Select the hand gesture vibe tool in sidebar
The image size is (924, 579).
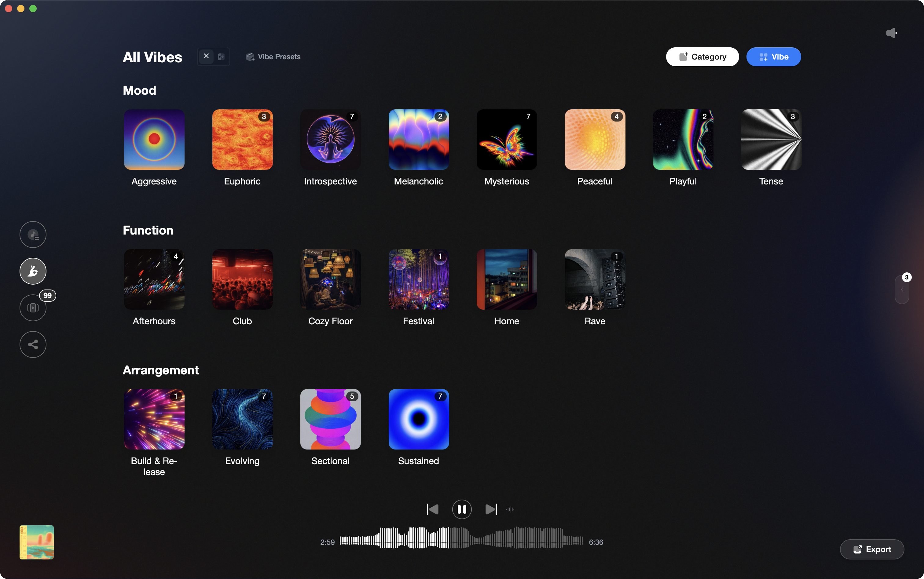33,271
